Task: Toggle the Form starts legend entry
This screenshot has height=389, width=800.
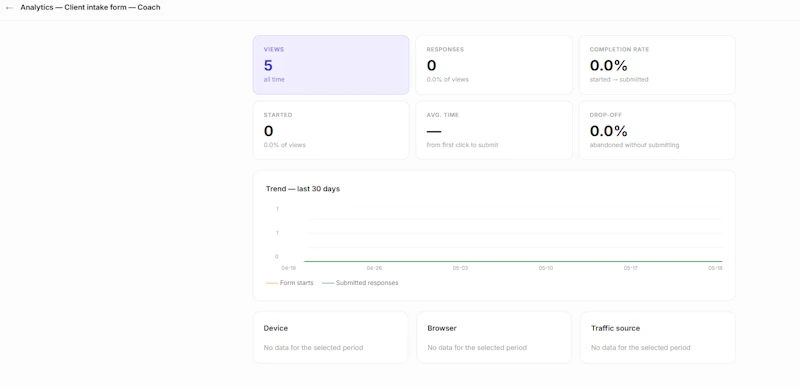Action: coord(290,283)
